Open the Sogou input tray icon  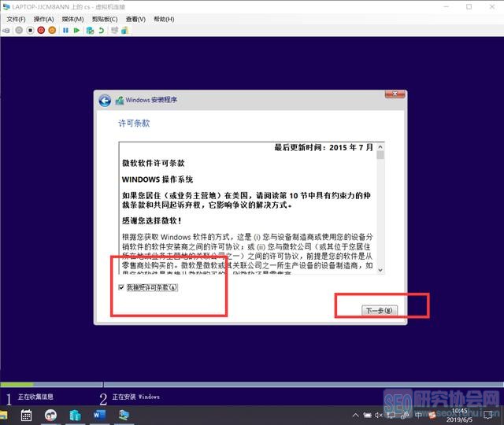[432, 415]
